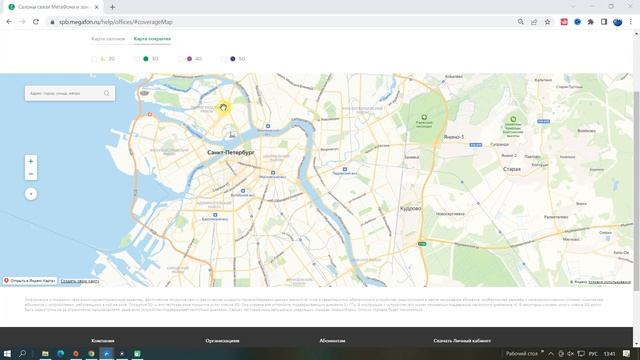Open Windows taskbar search
The width and height of the screenshot is (640, 360).
pos(22,353)
